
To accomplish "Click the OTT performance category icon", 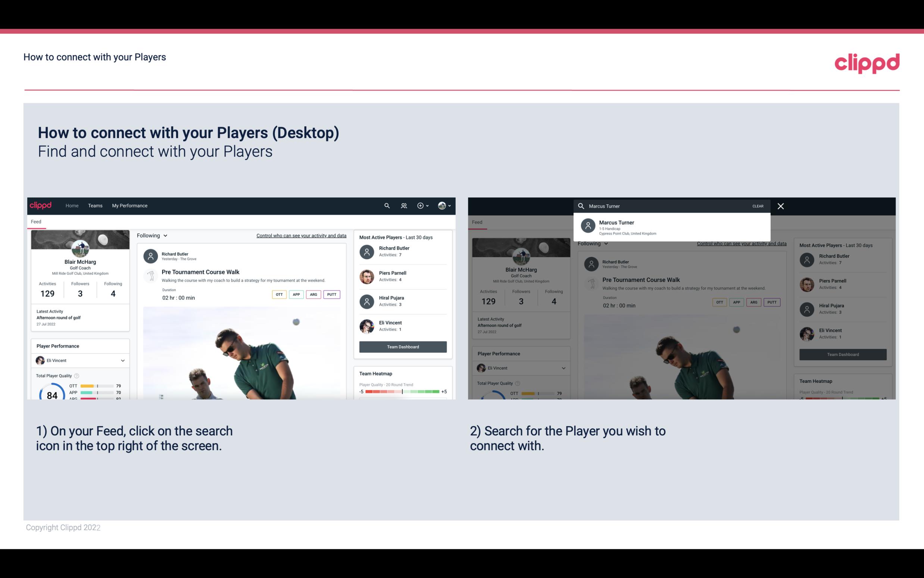I will 278,294.
